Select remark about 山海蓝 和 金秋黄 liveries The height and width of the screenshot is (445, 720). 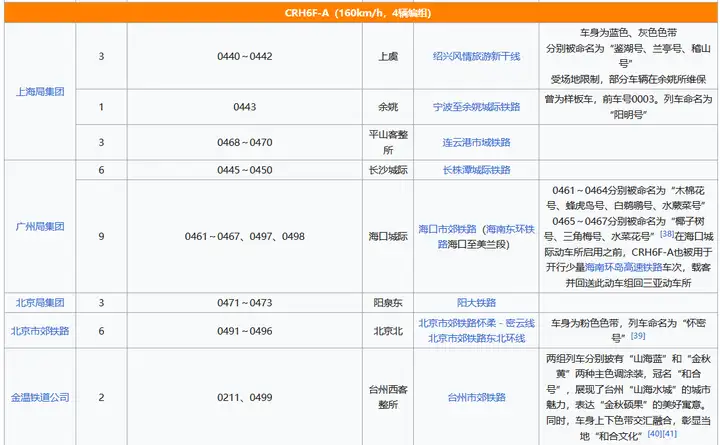pyautogui.click(x=628, y=397)
